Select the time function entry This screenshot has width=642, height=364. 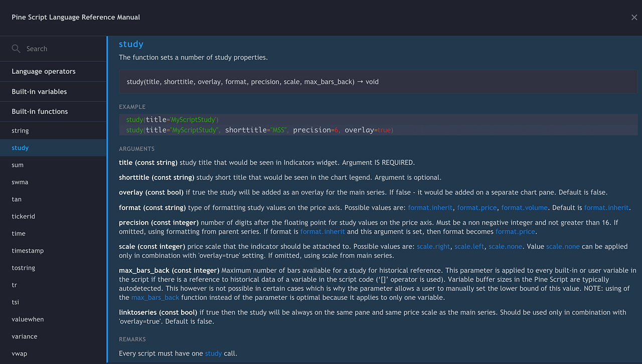click(53, 234)
